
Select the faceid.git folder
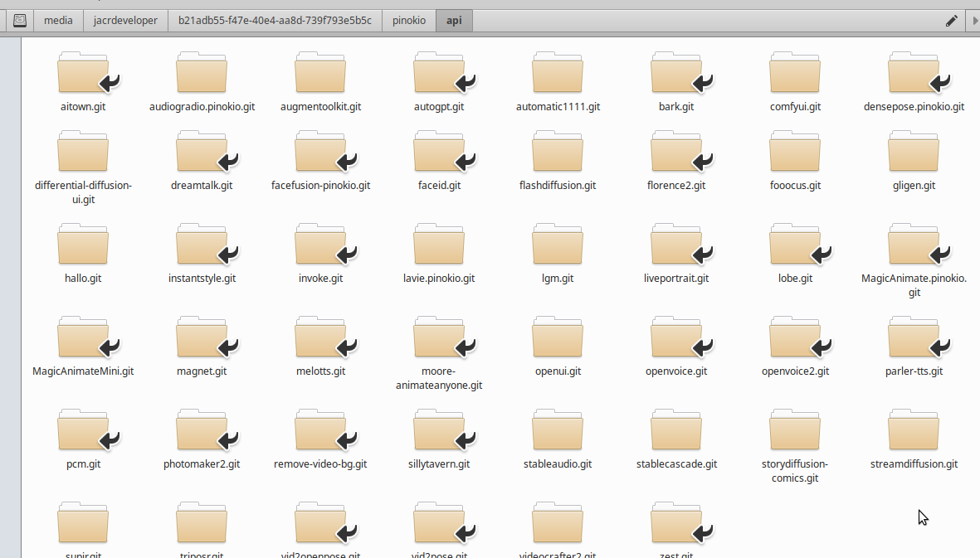(x=439, y=153)
